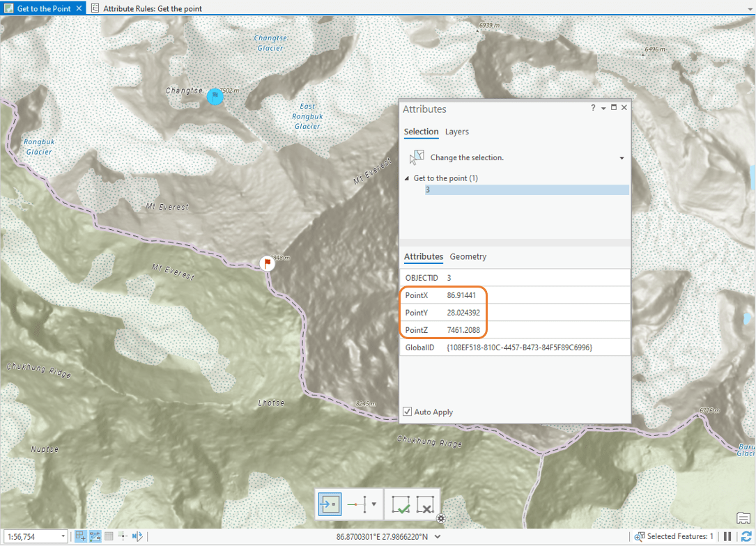Click the perpendicular constraint tool
The height and width of the screenshot is (546, 756).
click(x=357, y=504)
